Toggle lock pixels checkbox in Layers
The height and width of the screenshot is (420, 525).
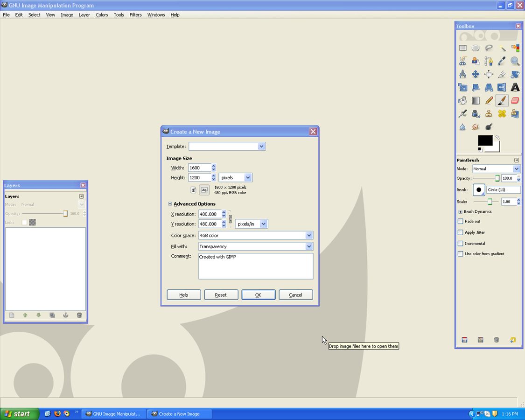(x=24, y=223)
